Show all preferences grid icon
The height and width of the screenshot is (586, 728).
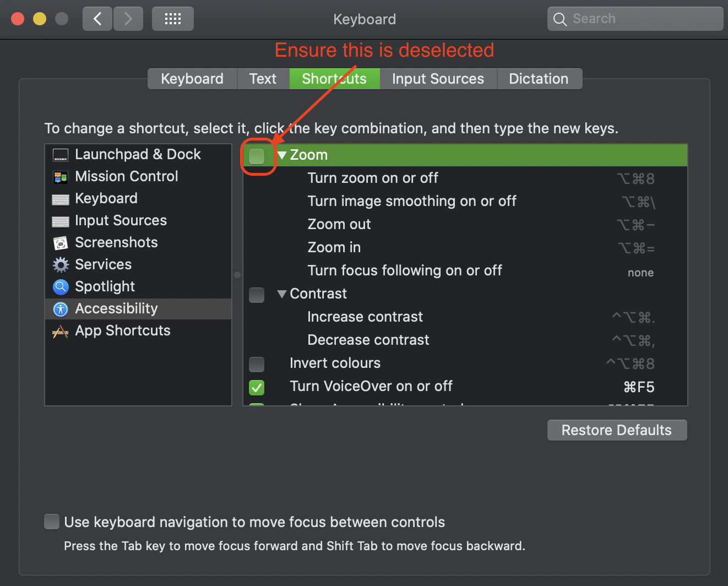[x=173, y=19]
